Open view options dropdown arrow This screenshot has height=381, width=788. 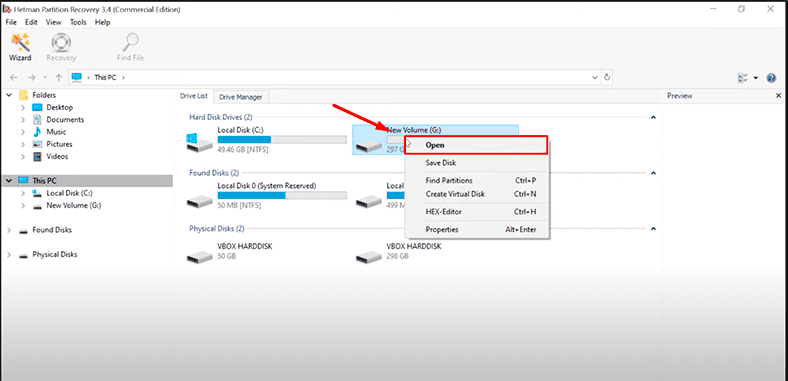coord(756,78)
